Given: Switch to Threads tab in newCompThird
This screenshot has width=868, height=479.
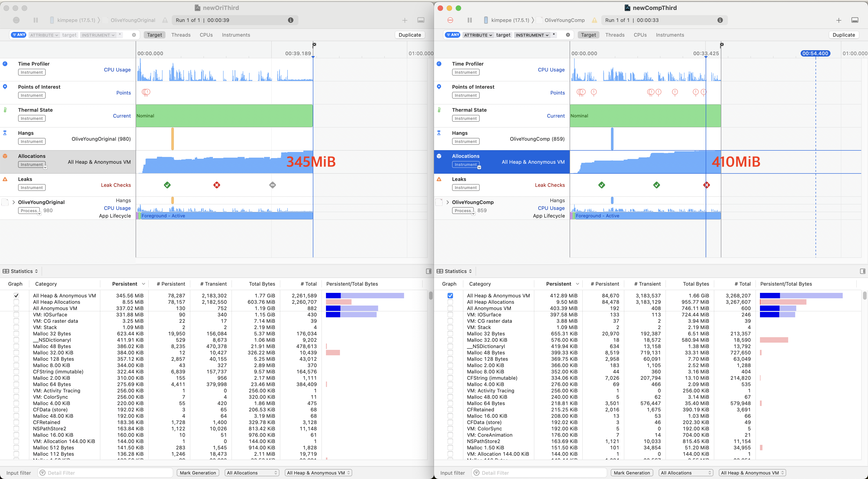Looking at the screenshot, I should pos(615,35).
